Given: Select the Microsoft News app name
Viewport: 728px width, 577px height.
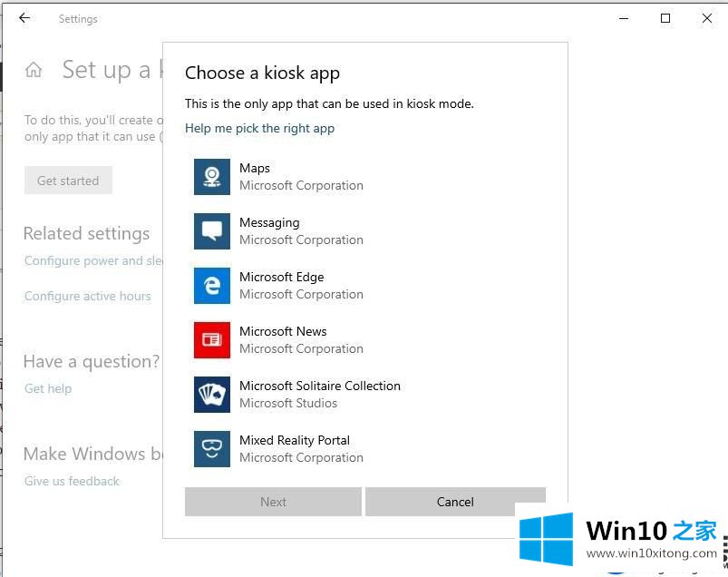Looking at the screenshot, I should [283, 331].
